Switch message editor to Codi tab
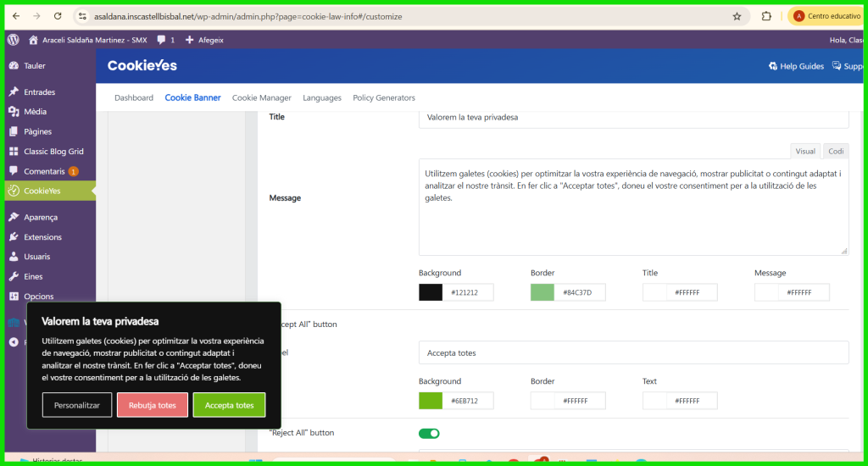Screen dimensions: 868x466 pyautogui.click(x=836, y=152)
